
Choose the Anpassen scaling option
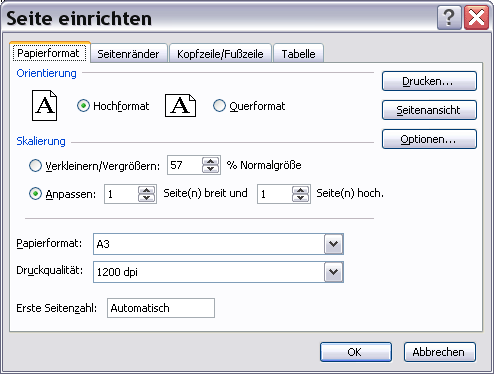pyautogui.click(x=35, y=194)
